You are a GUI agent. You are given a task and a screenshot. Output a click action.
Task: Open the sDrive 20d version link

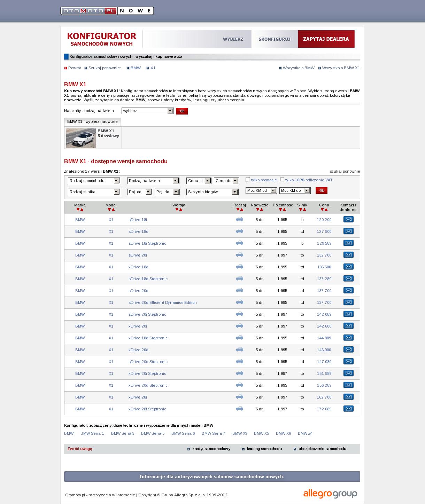pyautogui.click(x=138, y=291)
